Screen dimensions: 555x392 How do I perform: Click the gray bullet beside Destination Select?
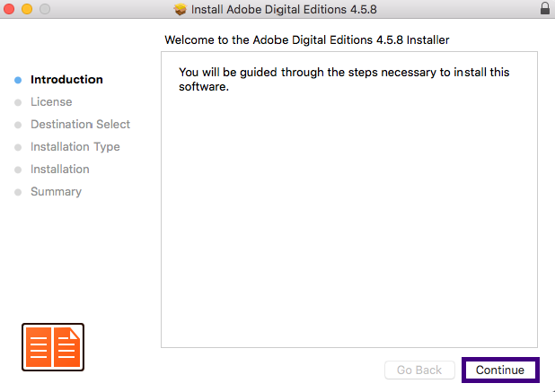18,125
